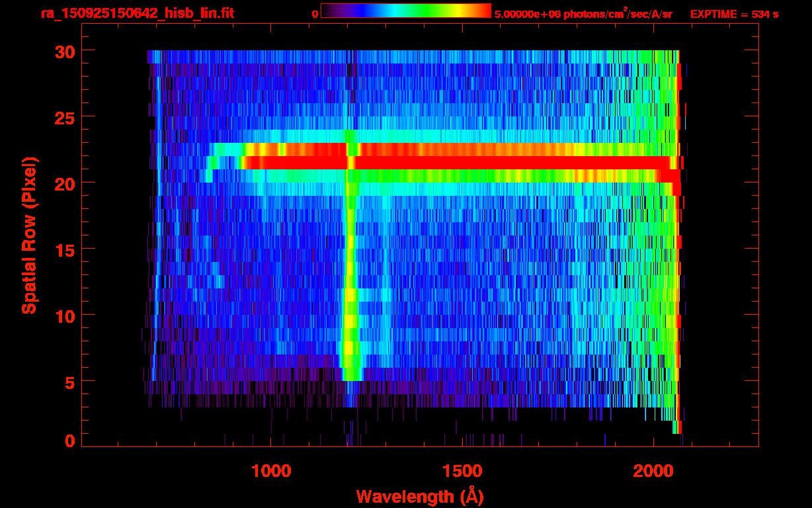Click the filename ra_150925150642_hisb_lin.fit

point(138,13)
